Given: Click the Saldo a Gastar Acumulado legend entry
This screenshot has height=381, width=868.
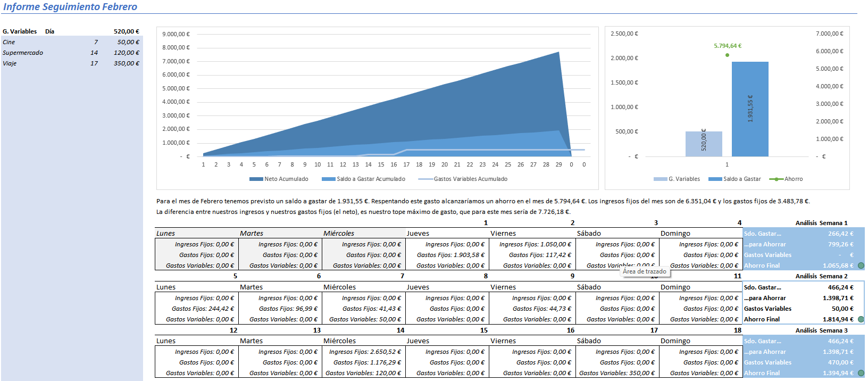Looking at the screenshot, I should 363,179.
